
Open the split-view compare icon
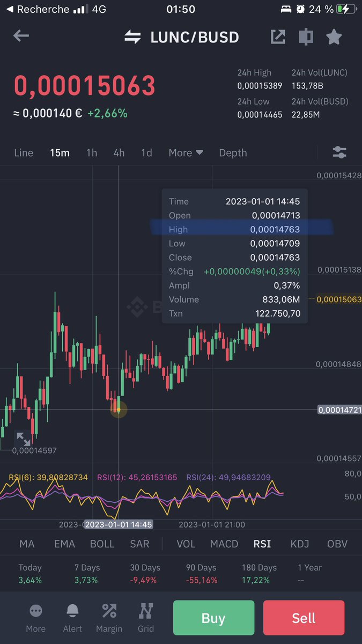coord(306,36)
